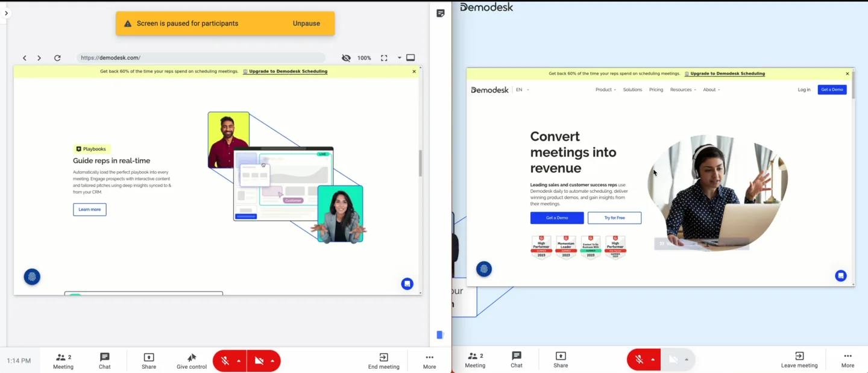The height and width of the screenshot is (373, 868).
Task: Click Unpause in the yellow banner
Action: coord(306,24)
